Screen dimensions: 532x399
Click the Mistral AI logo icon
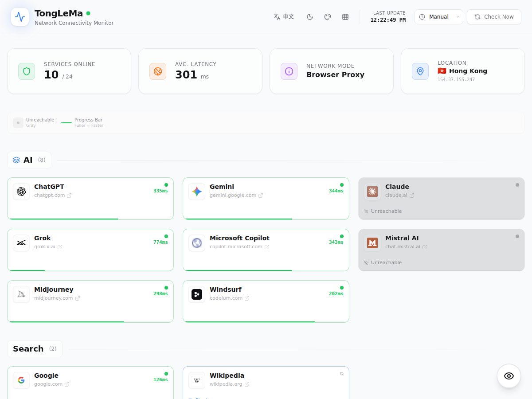tap(372, 243)
